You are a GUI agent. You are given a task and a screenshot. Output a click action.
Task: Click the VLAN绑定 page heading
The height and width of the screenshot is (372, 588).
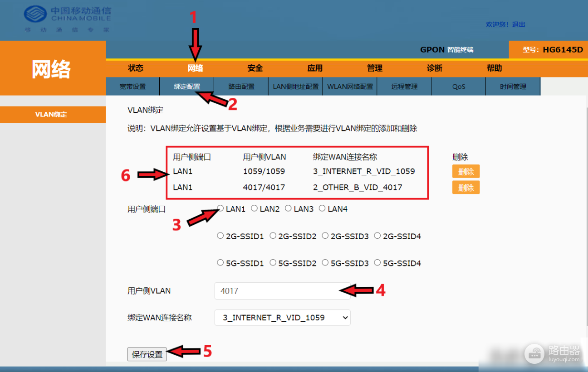tap(145, 110)
